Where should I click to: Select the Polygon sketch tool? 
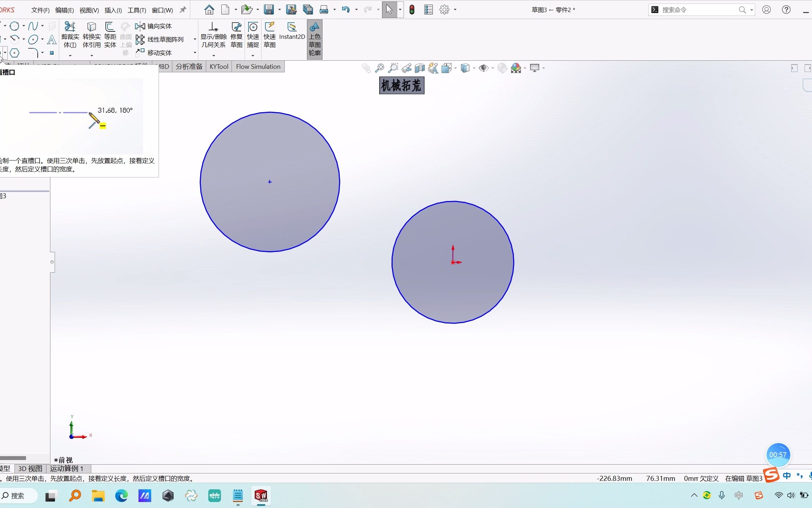tap(14, 53)
